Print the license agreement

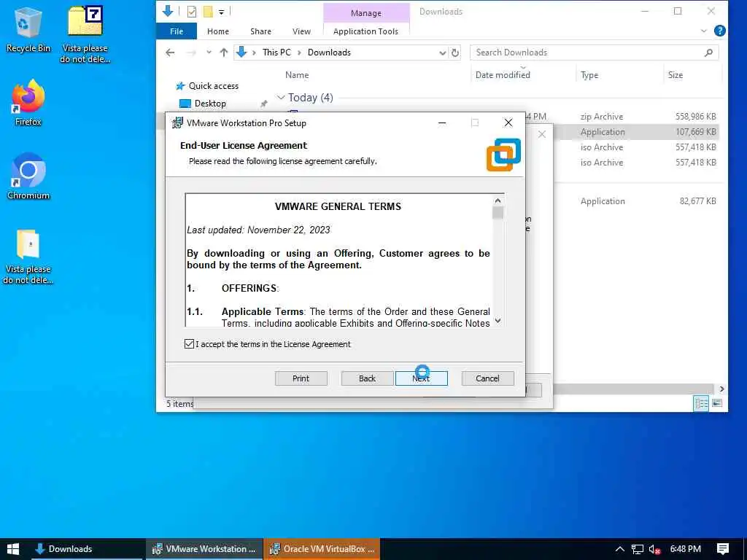click(x=301, y=378)
